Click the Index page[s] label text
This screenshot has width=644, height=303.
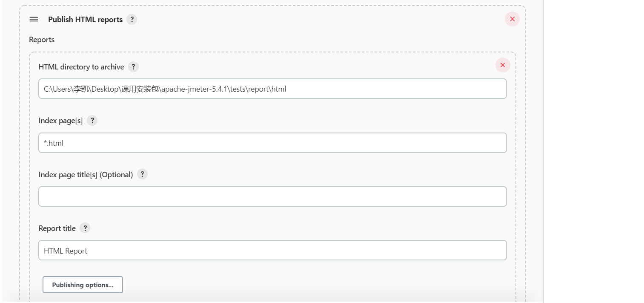pos(60,121)
